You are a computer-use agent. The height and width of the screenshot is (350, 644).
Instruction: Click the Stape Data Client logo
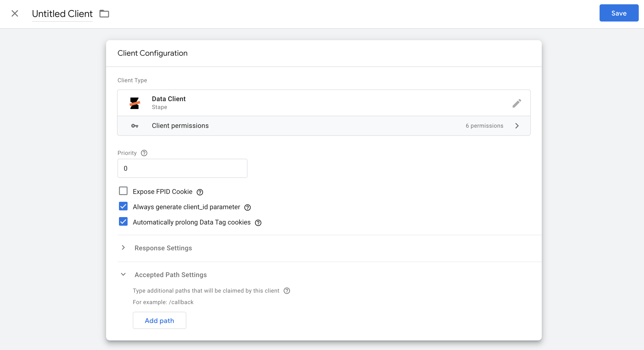coord(135,103)
